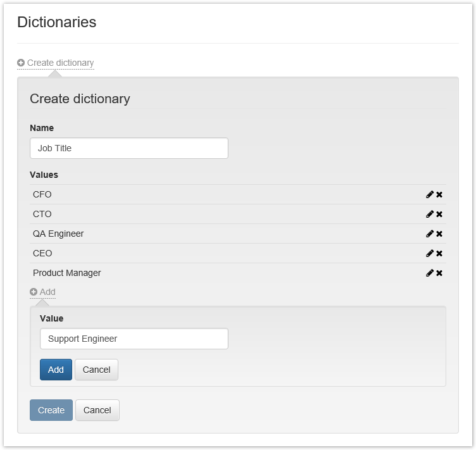The height and width of the screenshot is (450, 476).
Task: Select the QA Engineer row text
Action: click(58, 234)
